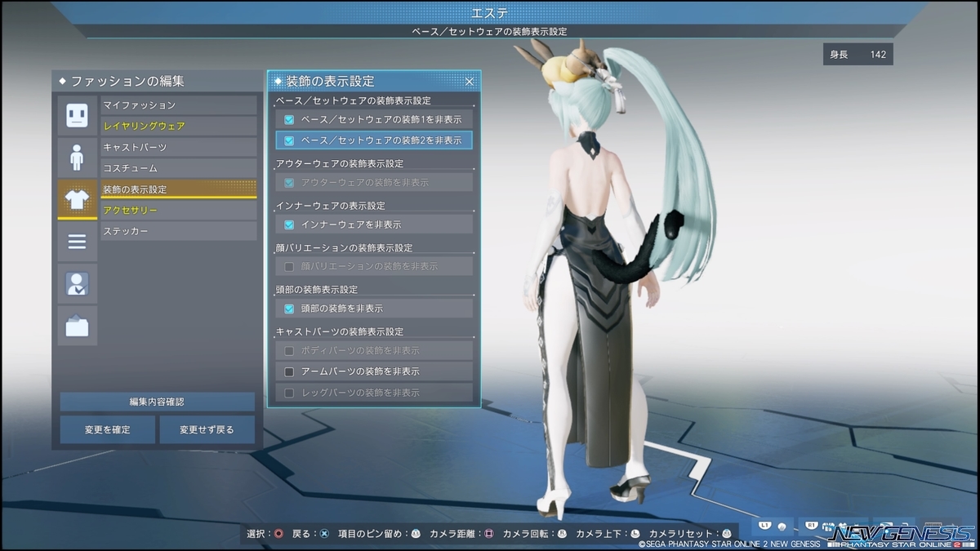The height and width of the screenshot is (551, 980).
Task: Click the インナーウェアの表示設定 section heading
Action: click(331, 206)
